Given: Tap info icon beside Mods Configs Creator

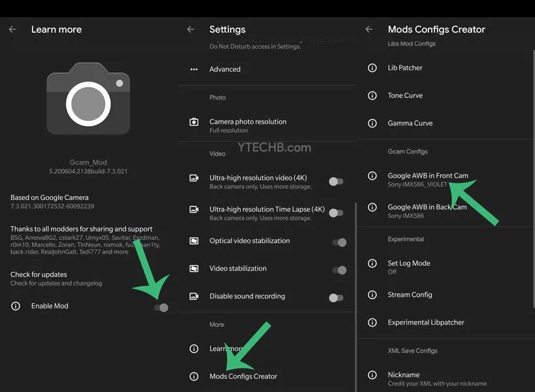Looking at the screenshot, I should coord(194,376).
